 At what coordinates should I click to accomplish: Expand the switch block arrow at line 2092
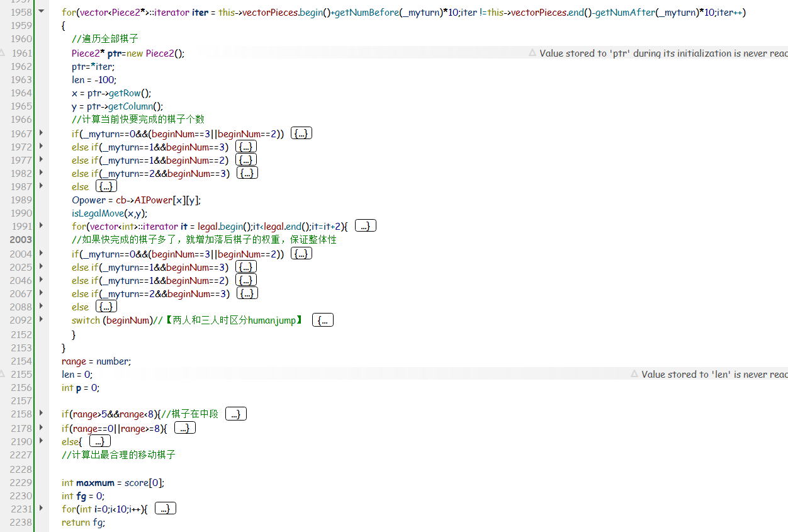click(x=42, y=319)
